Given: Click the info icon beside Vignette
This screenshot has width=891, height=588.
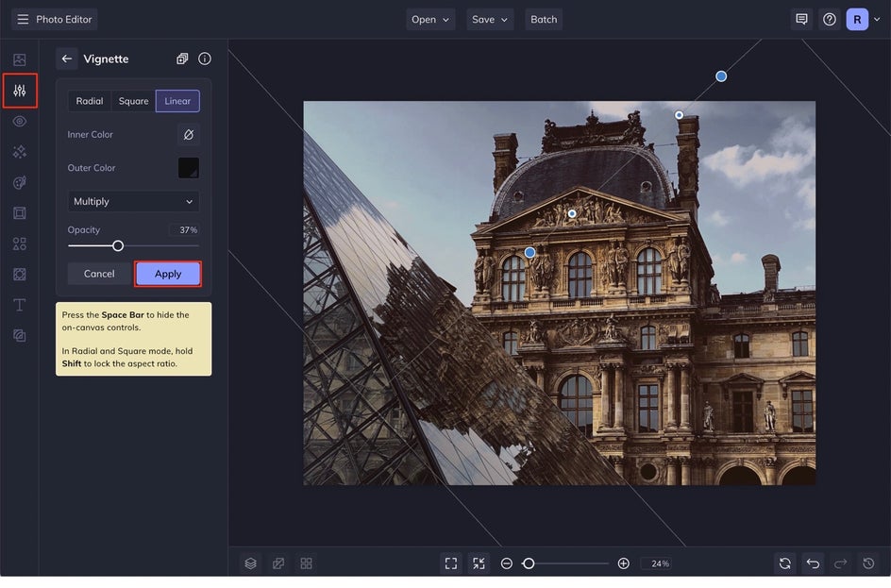Looking at the screenshot, I should 205,59.
